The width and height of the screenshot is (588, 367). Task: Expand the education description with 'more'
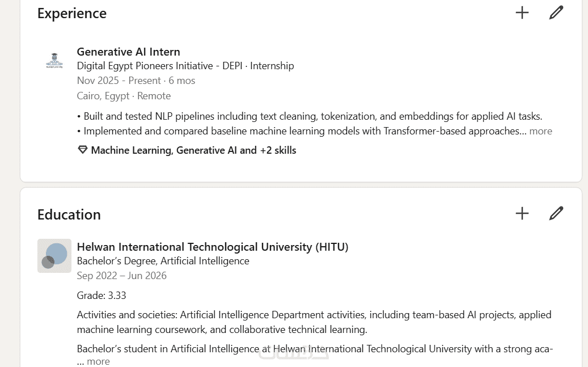[x=98, y=361]
